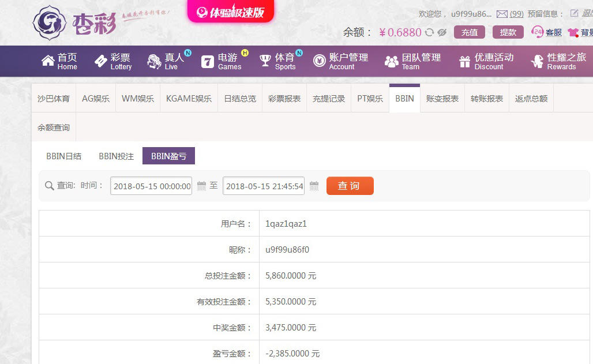
Task: Open 优惠活动 Discount menu
Action: pos(486,61)
